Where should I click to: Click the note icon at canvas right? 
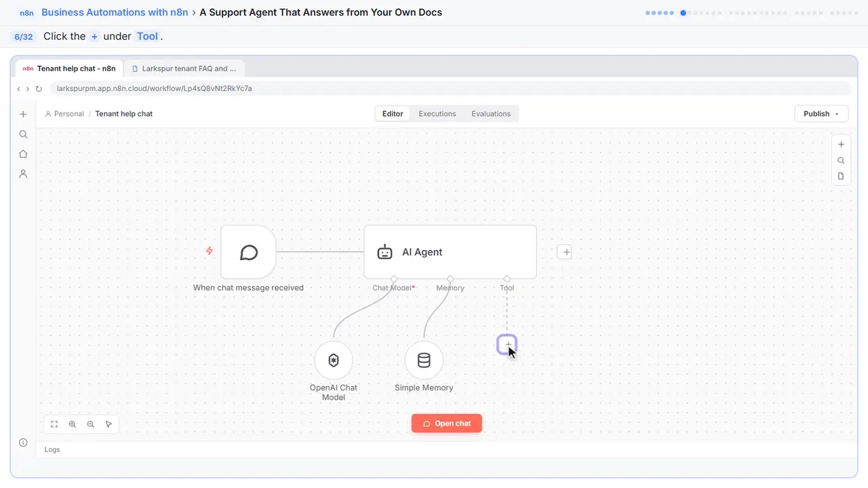(x=841, y=176)
